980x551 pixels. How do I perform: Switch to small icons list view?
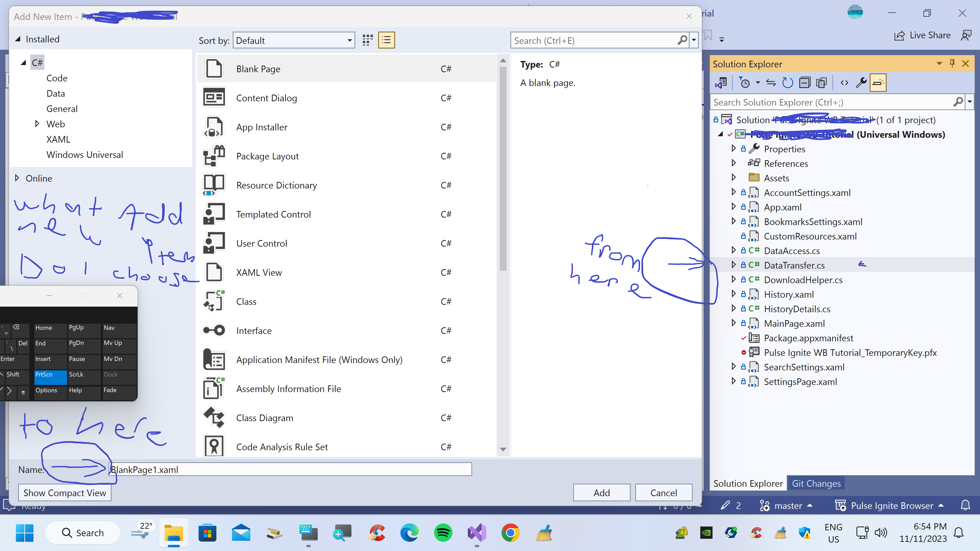point(386,40)
